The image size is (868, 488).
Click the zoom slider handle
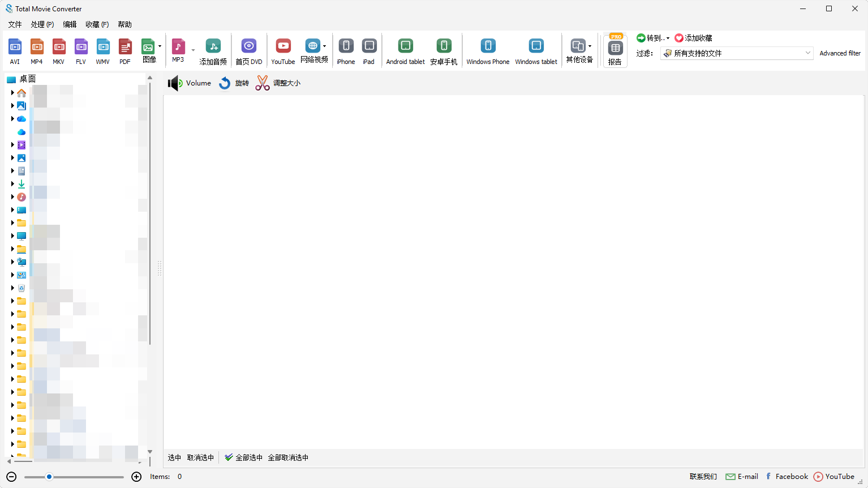(49, 477)
